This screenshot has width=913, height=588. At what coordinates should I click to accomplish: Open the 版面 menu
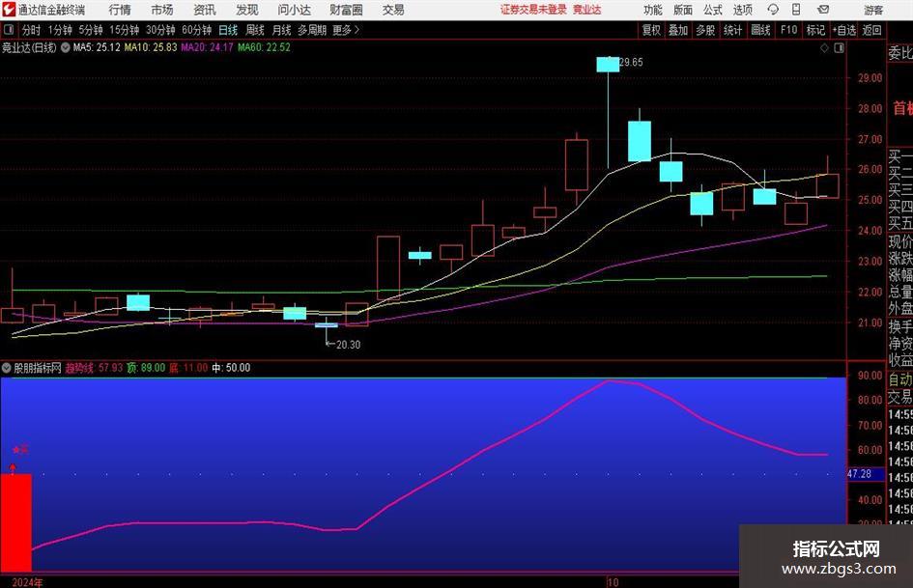(x=682, y=10)
